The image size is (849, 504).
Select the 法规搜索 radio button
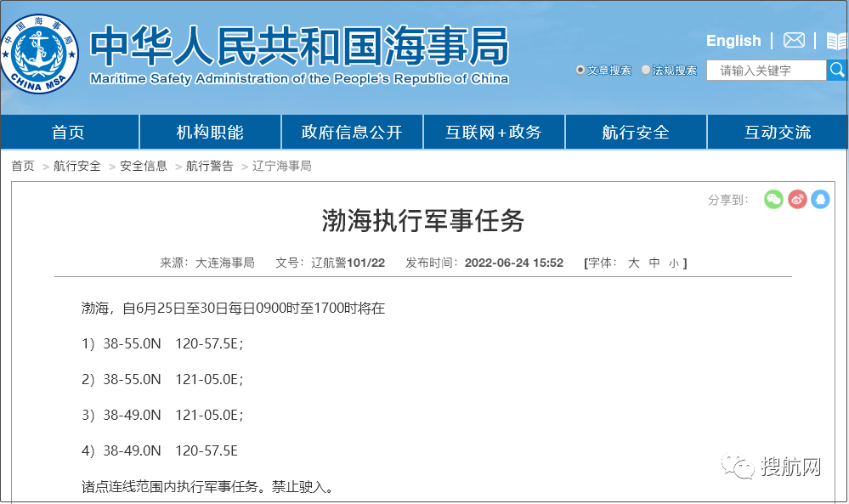[646, 70]
